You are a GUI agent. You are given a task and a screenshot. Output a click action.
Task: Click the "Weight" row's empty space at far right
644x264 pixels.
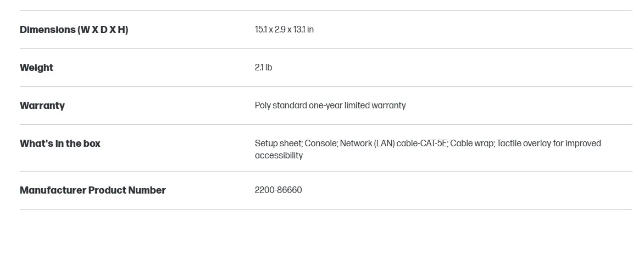577,68
